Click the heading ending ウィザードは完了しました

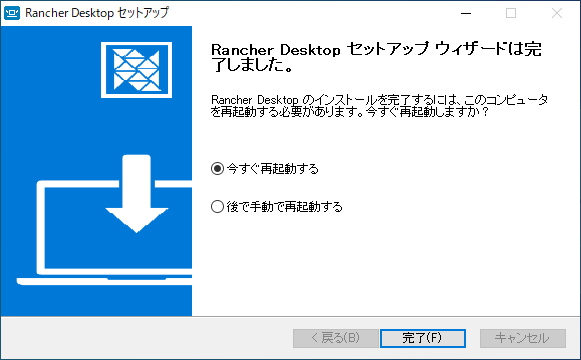[x=376, y=57]
